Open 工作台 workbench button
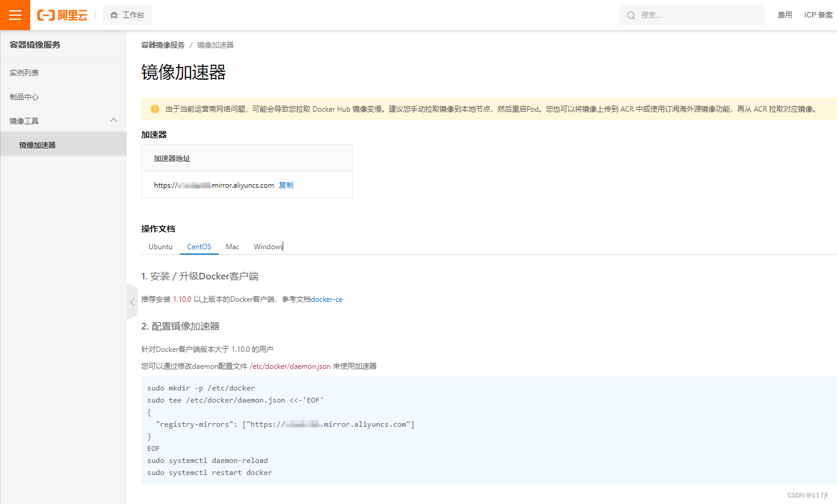This screenshot has height=504, width=837. tap(127, 15)
